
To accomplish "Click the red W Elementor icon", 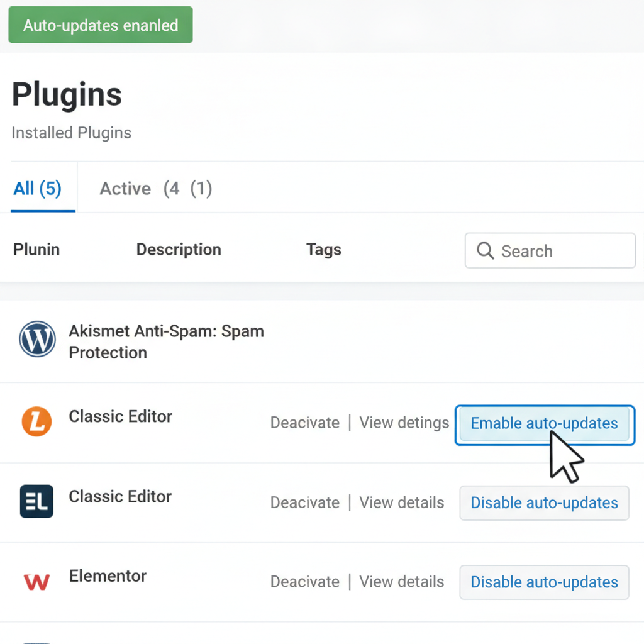I will click(x=36, y=582).
